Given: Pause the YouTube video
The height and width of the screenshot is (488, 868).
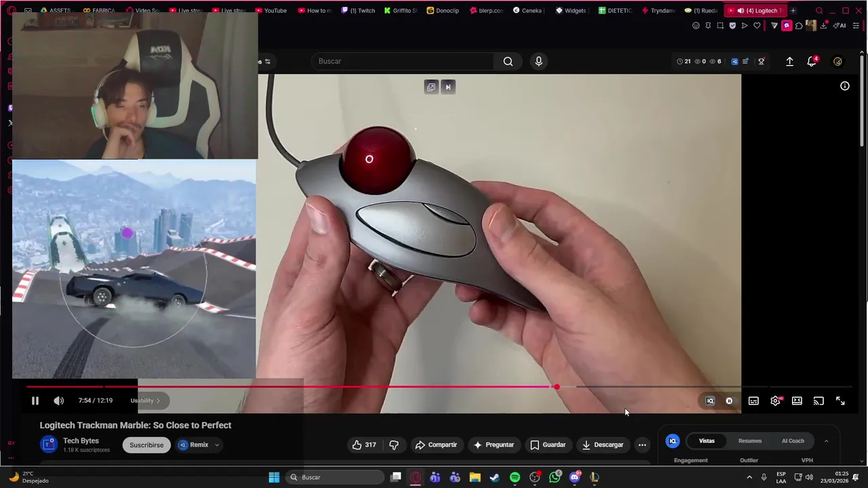Looking at the screenshot, I should (35, 401).
